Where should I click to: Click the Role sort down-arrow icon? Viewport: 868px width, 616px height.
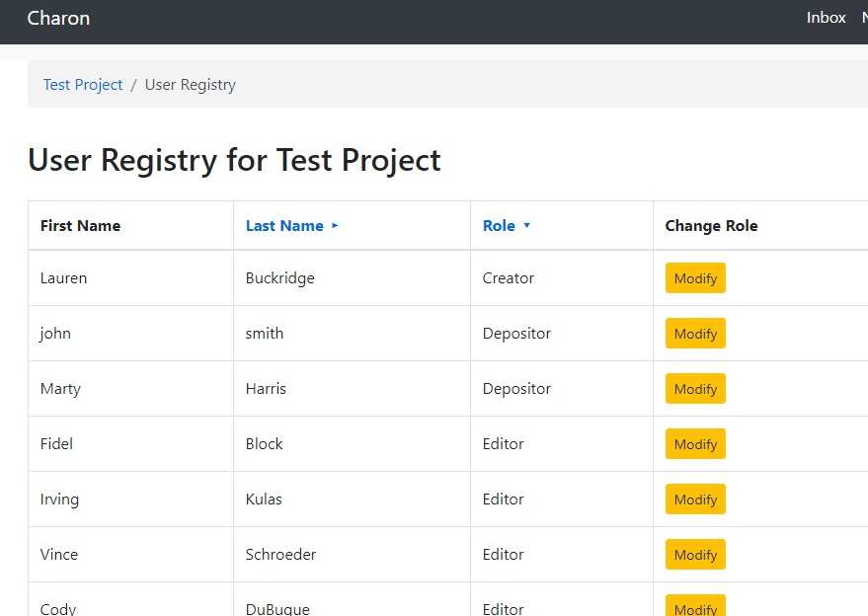[526, 226]
